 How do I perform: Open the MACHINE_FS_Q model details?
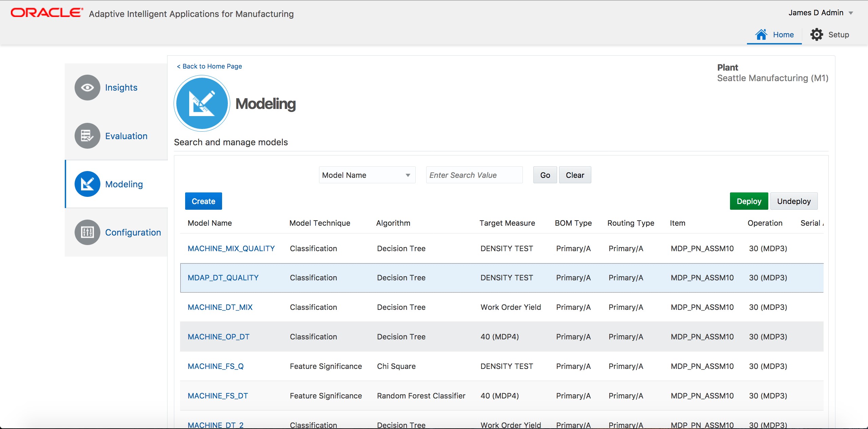(x=215, y=366)
